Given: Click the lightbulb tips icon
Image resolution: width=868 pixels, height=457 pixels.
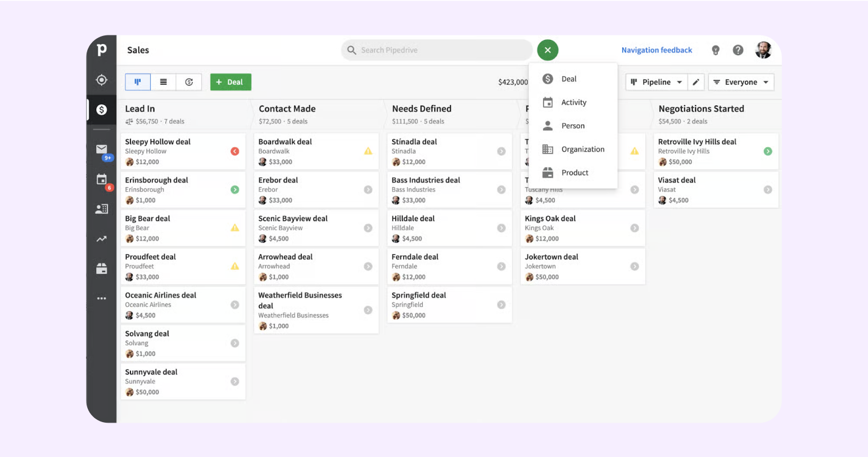Looking at the screenshot, I should tap(716, 50).
